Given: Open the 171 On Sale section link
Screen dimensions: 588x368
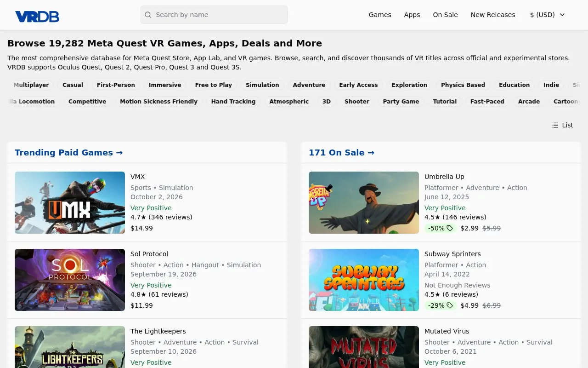Looking at the screenshot, I should pos(341,153).
